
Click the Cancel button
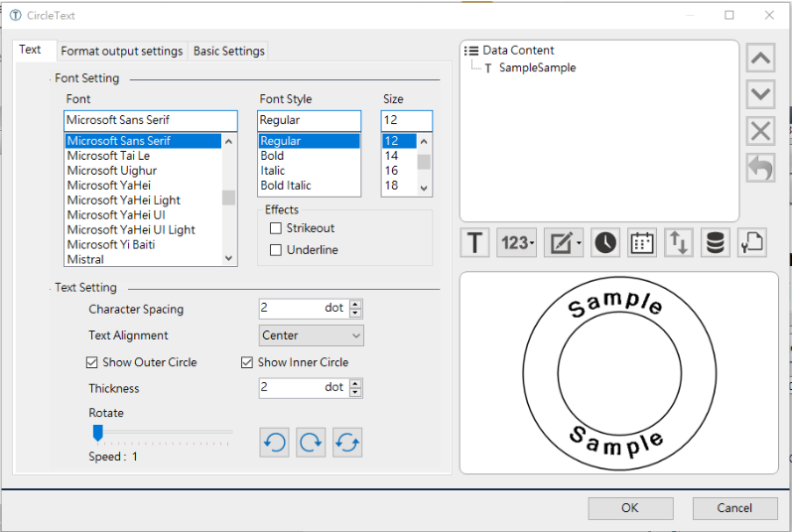tap(734, 508)
